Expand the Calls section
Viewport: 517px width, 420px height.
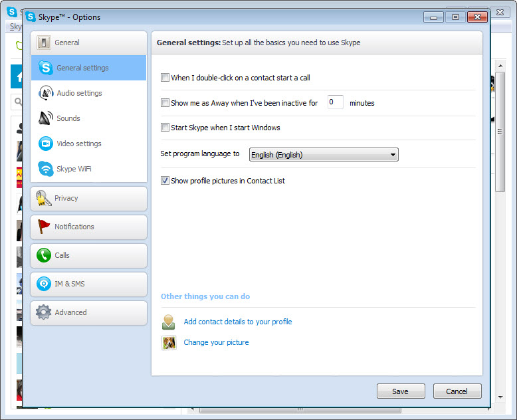88,255
